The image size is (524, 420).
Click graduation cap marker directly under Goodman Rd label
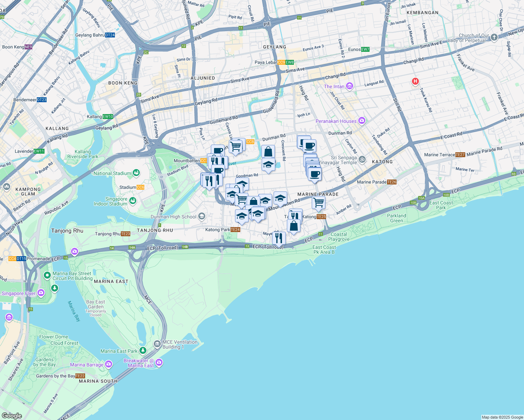tap(242, 184)
